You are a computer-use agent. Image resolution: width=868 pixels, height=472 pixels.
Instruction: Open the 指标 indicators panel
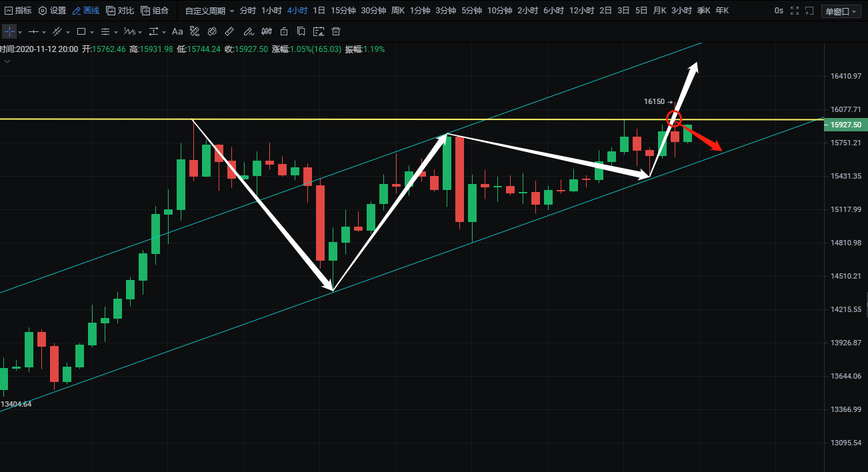click(x=18, y=11)
